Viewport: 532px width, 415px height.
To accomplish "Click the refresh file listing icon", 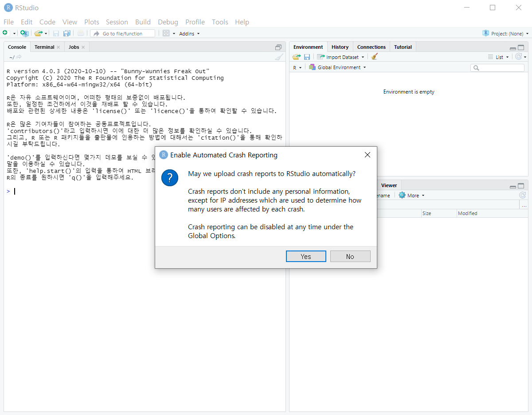I will [522, 196].
